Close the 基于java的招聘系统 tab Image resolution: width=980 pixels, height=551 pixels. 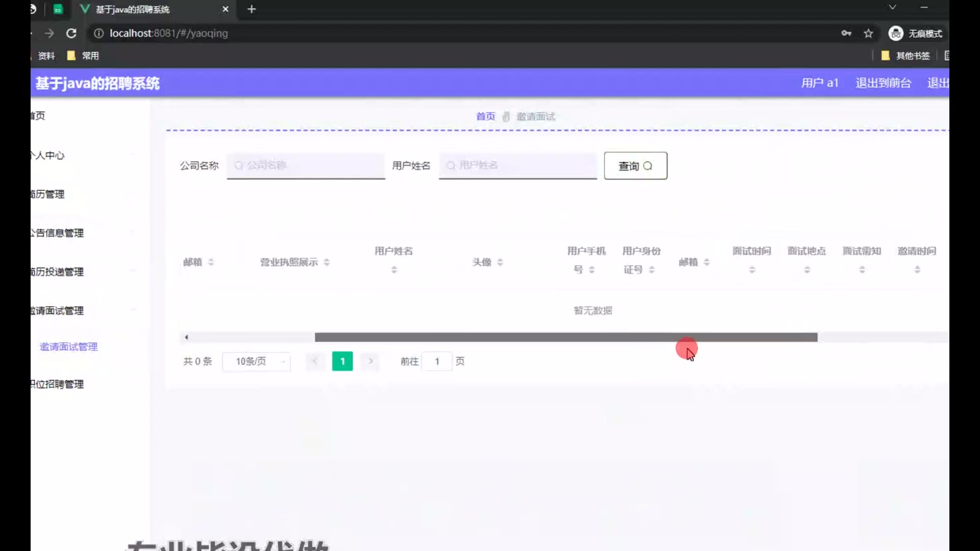tap(225, 9)
